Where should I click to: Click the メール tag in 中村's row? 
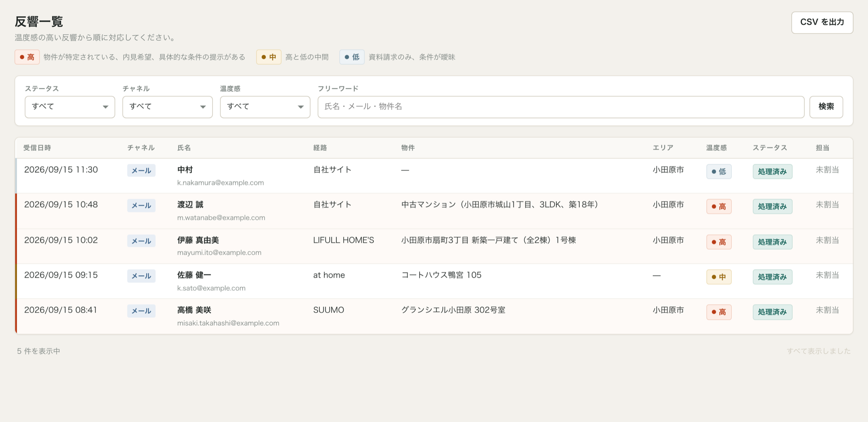(x=141, y=171)
